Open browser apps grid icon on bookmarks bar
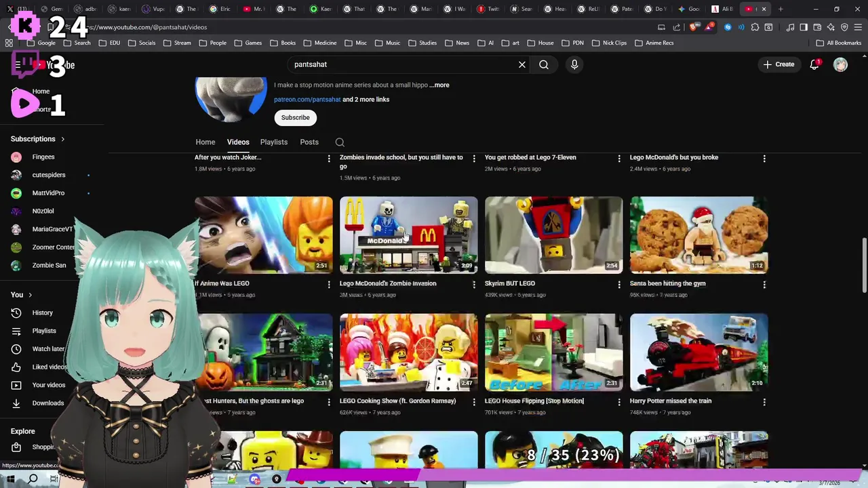 (x=9, y=43)
